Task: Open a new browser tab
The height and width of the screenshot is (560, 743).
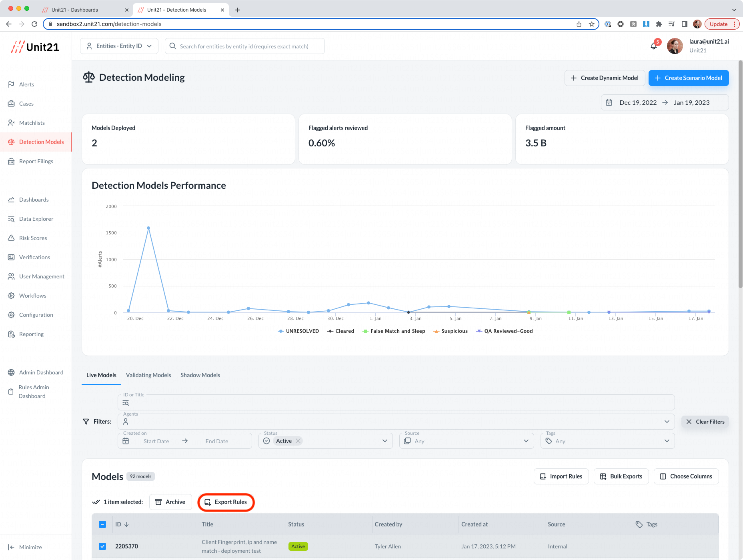Action: tap(238, 10)
